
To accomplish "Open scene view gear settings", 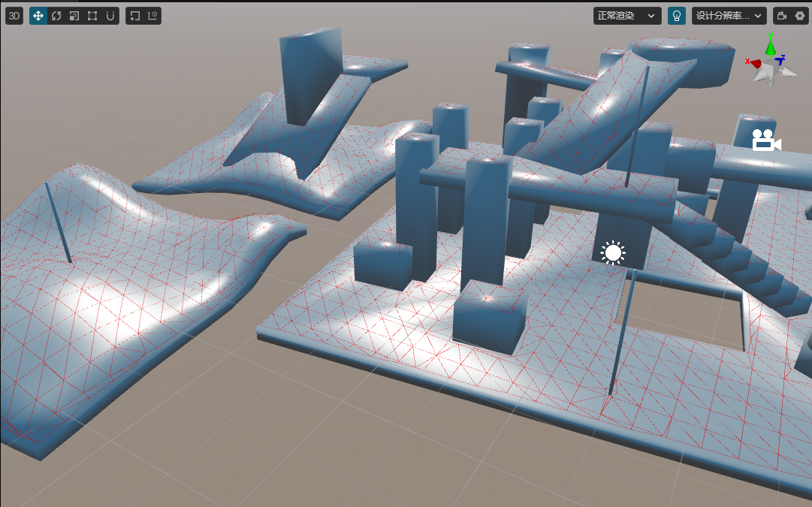I will click(x=800, y=16).
